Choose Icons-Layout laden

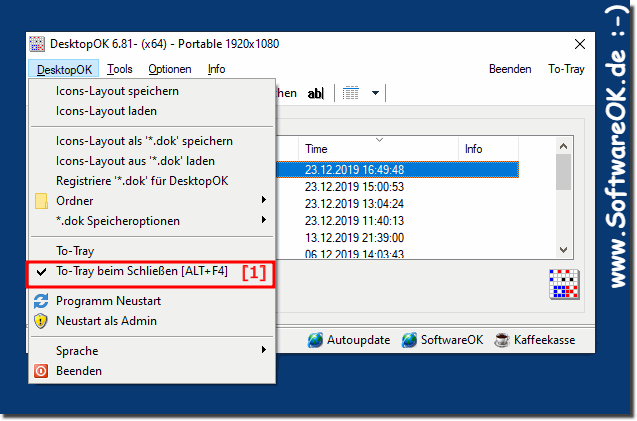coord(106,111)
